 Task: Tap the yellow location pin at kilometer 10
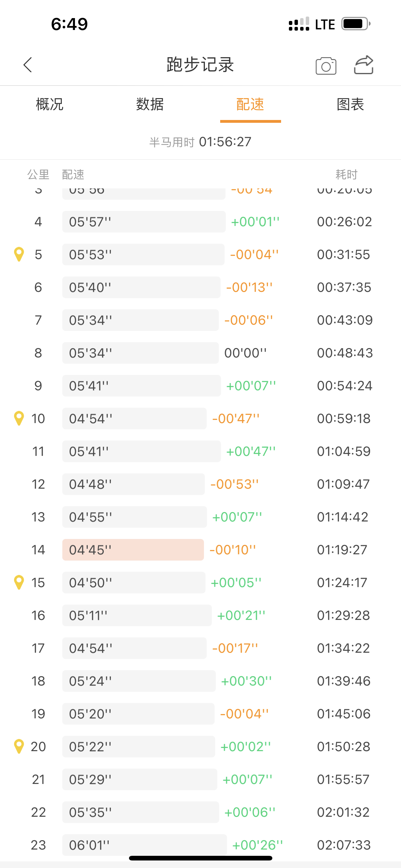pos(19,418)
